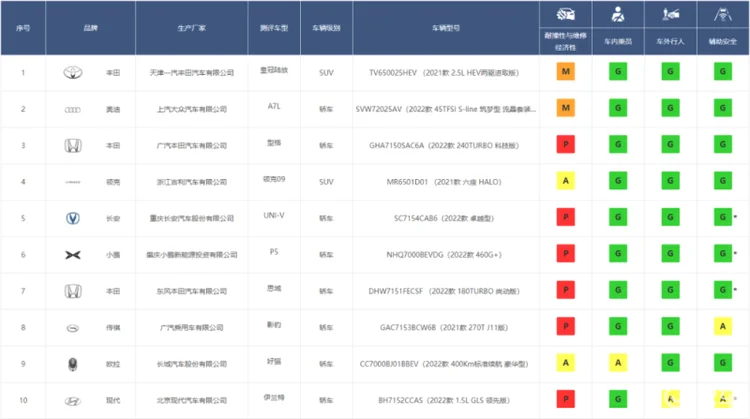Click the 东风本田汽车有限公司 manufacturer cell
The width and height of the screenshot is (750, 419).
[x=191, y=291]
